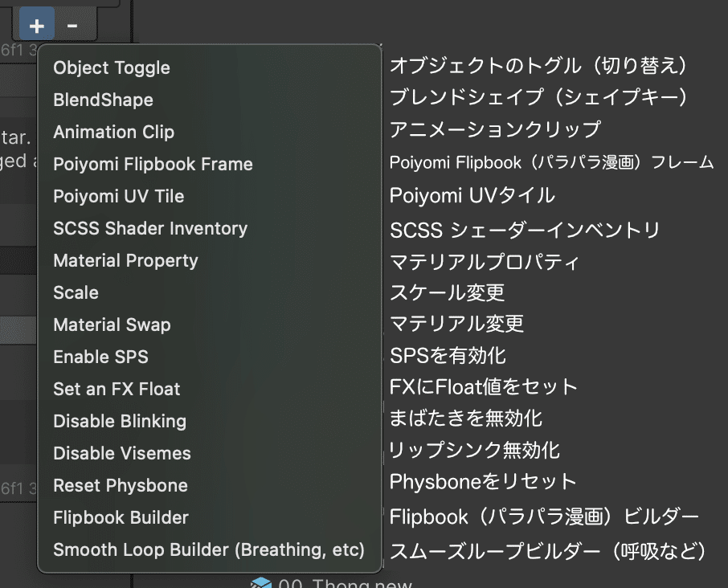The height and width of the screenshot is (588, 728).
Task: Select Flipbook Builder entry
Action: click(x=121, y=517)
